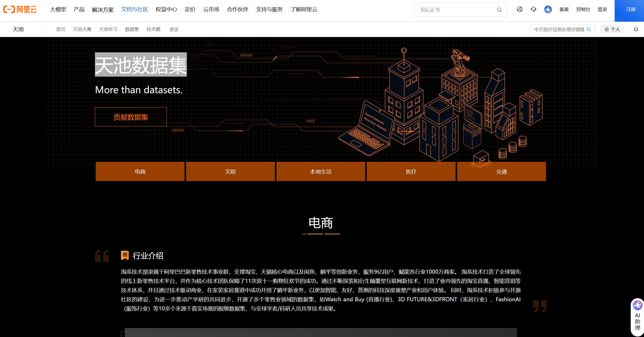
Task: Click the 天池数据集 heading text
Action: 141,65
